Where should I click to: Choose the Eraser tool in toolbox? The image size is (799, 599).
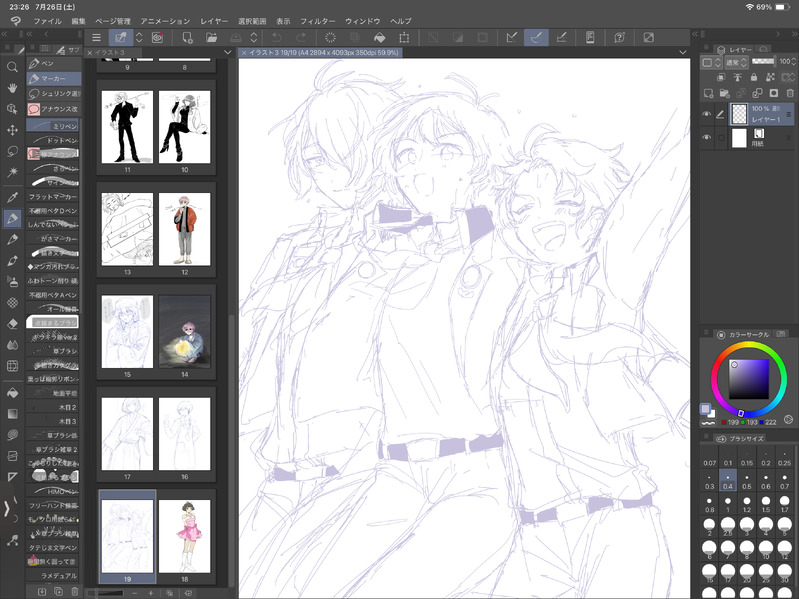point(12,323)
